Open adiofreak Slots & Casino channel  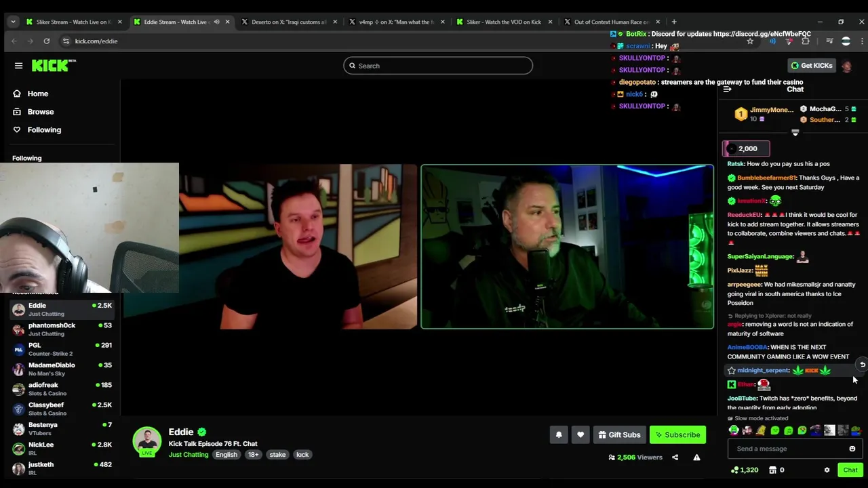(x=62, y=389)
